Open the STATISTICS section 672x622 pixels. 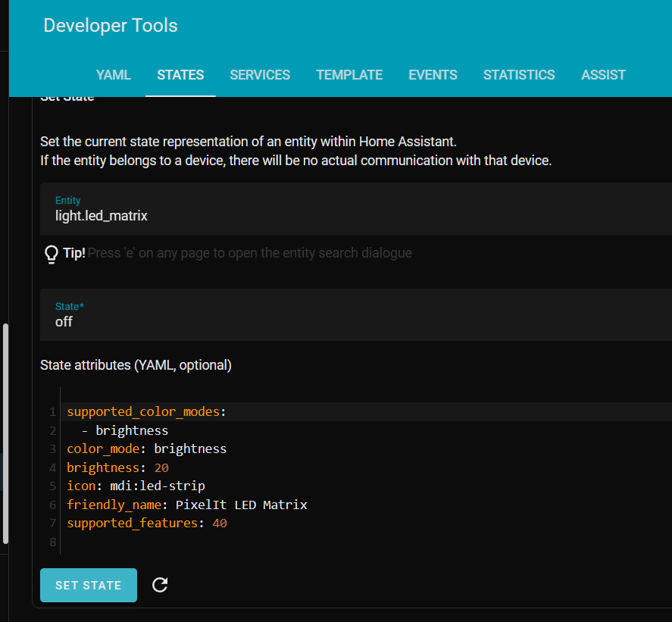pyautogui.click(x=519, y=75)
